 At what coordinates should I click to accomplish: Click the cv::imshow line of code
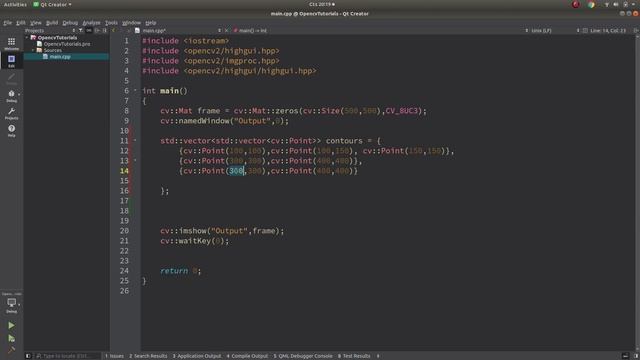[222, 231]
